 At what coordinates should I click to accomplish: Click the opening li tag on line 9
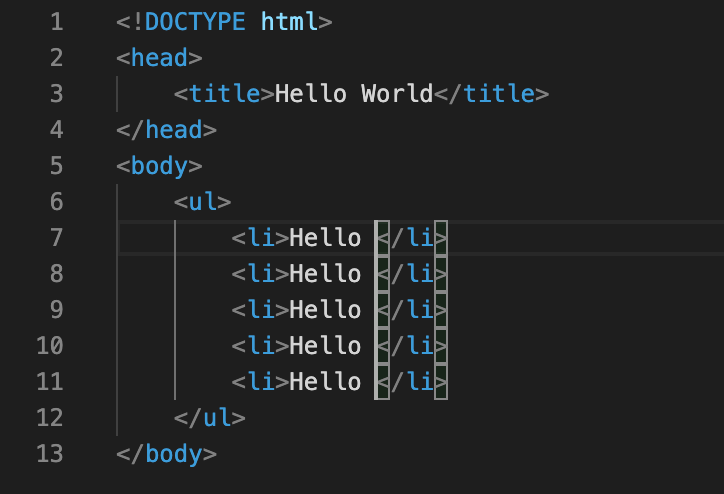coord(260,309)
